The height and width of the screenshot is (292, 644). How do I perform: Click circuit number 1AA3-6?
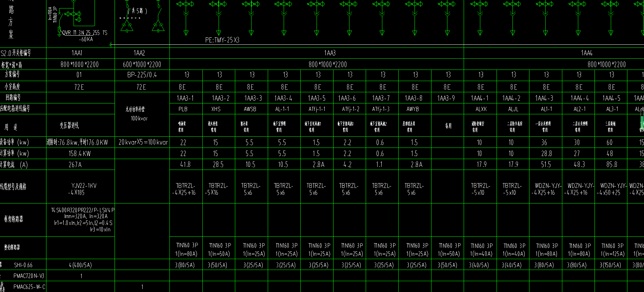pyautogui.click(x=347, y=98)
